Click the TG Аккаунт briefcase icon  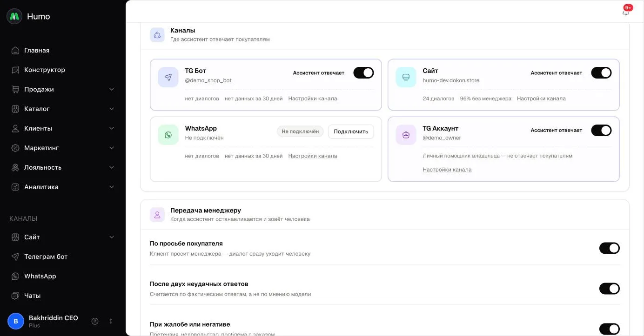point(406,135)
